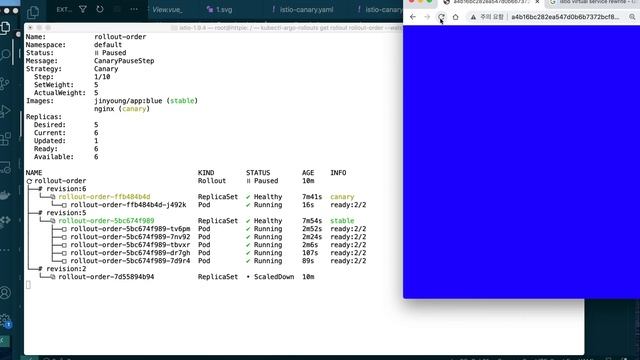
Task: Click pod 'rollout-order-5bc674f989-dr7gh'
Action: (130, 253)
